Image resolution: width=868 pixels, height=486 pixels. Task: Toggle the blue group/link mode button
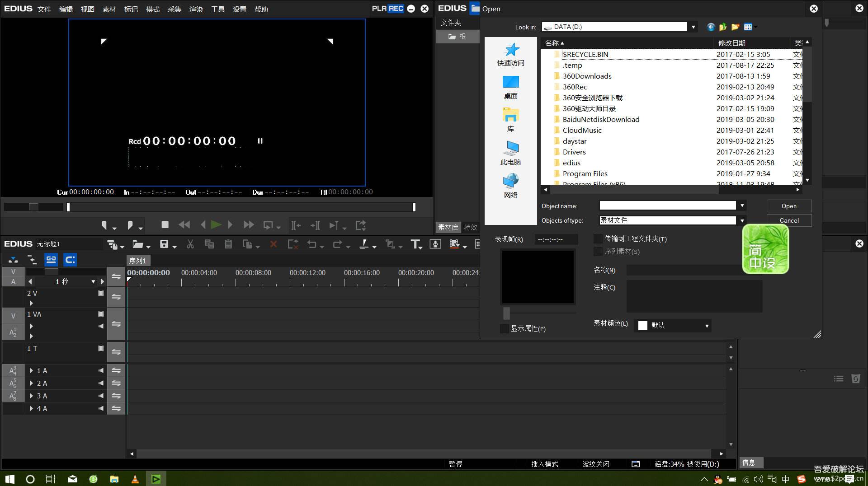click(x=51, y=260)
